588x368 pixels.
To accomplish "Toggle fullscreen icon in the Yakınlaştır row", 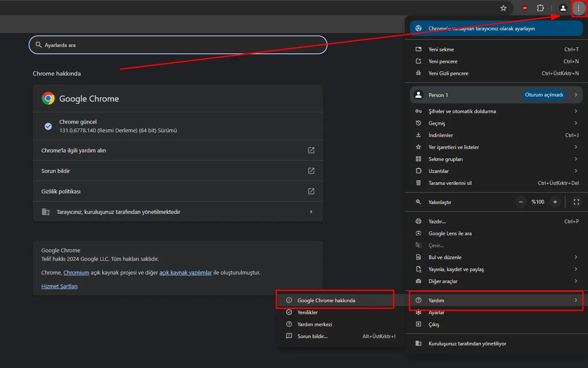I will 576,202.
